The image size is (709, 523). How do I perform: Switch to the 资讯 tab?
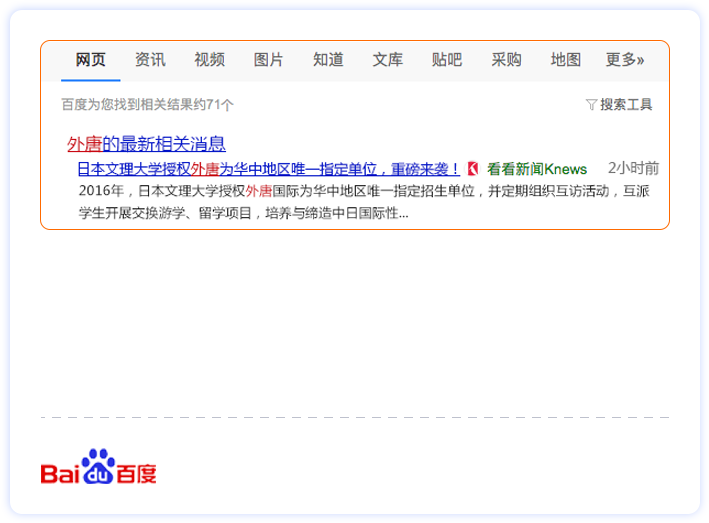click(150, 60)
